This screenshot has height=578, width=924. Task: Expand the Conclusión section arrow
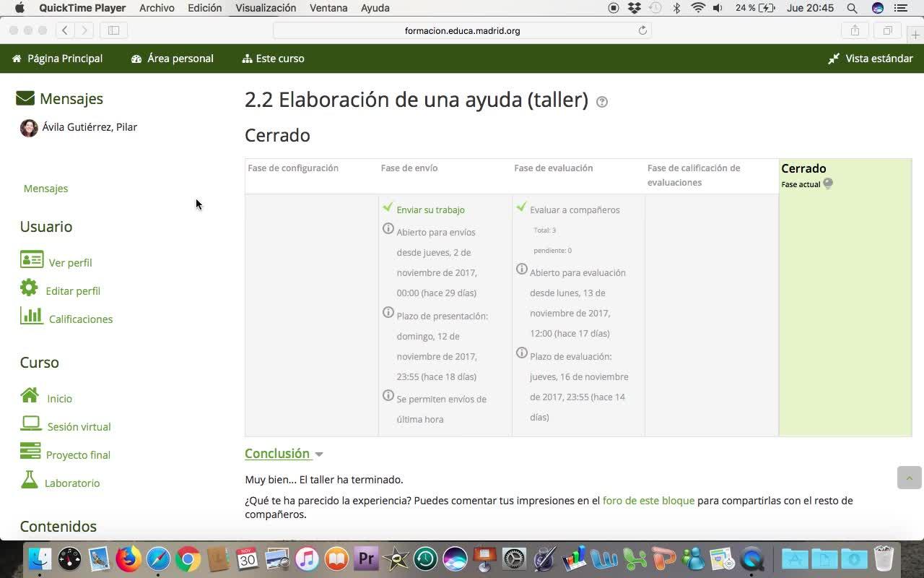point(319,454)
